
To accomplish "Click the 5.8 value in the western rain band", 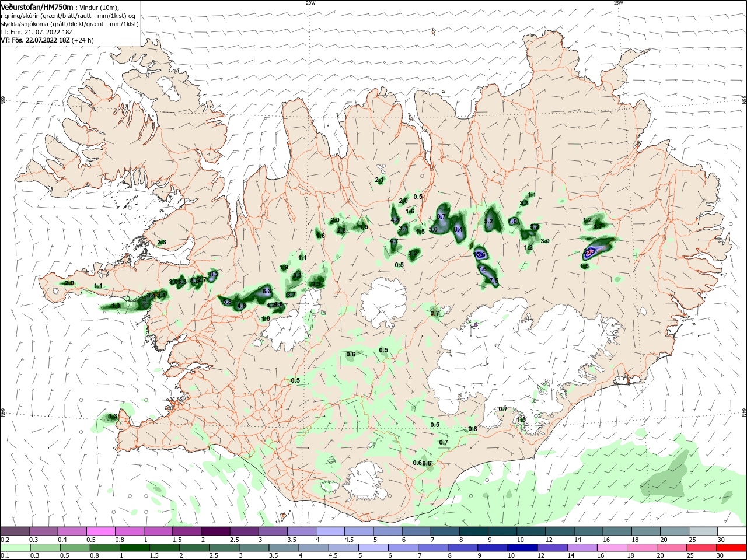I will point(228,302).
